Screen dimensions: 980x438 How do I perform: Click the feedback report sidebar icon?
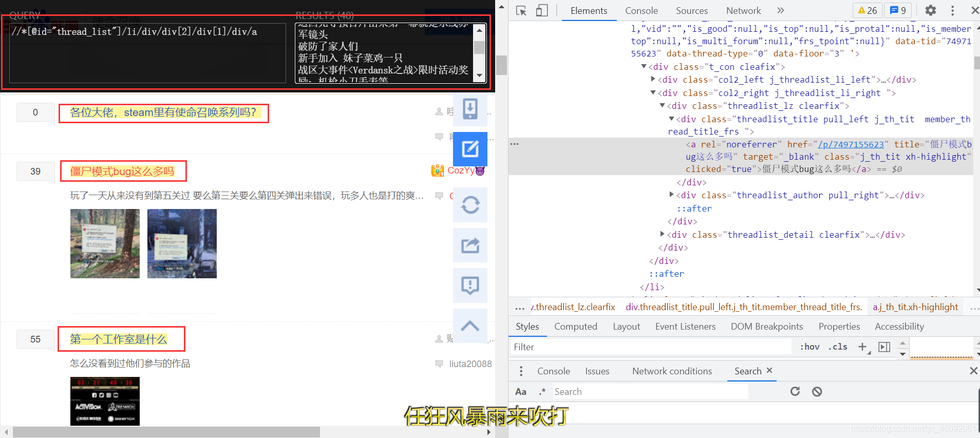[470, 285]
